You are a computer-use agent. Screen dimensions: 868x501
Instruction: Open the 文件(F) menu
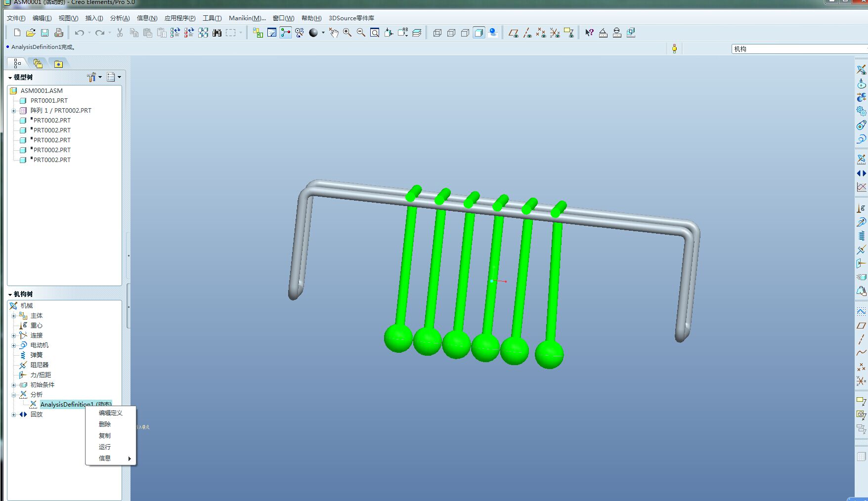(x=16, y=18)
